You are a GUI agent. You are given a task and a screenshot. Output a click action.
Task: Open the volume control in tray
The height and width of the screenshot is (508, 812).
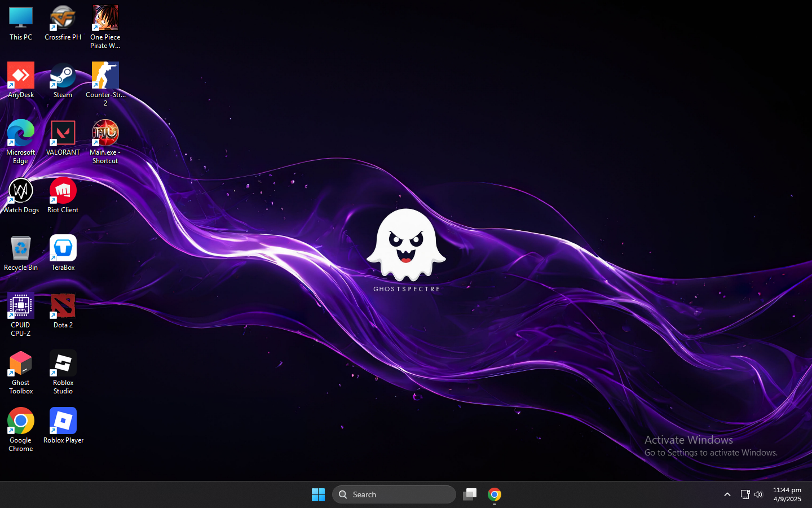coord(758,494)
